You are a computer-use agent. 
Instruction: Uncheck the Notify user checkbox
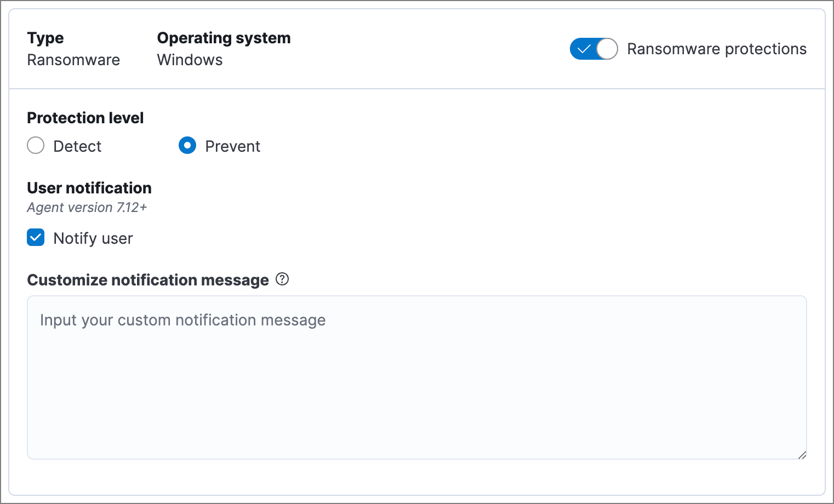36,238
